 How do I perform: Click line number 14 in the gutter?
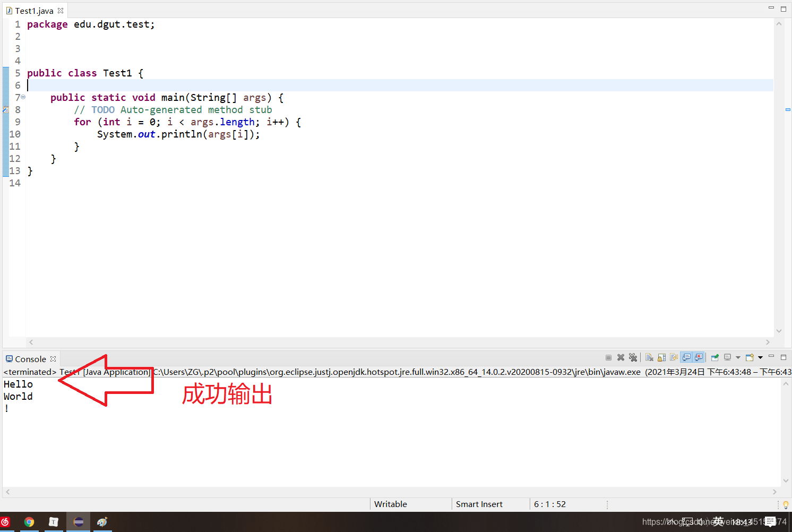click(15, 183)
